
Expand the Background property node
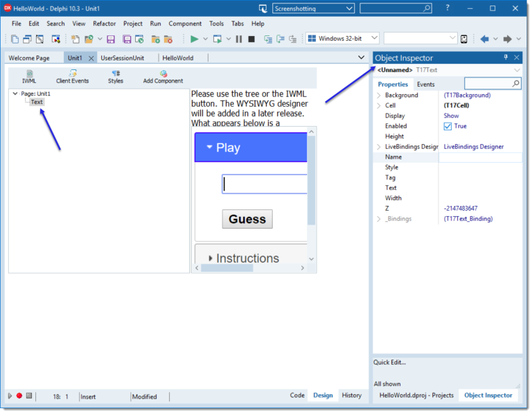378,96
